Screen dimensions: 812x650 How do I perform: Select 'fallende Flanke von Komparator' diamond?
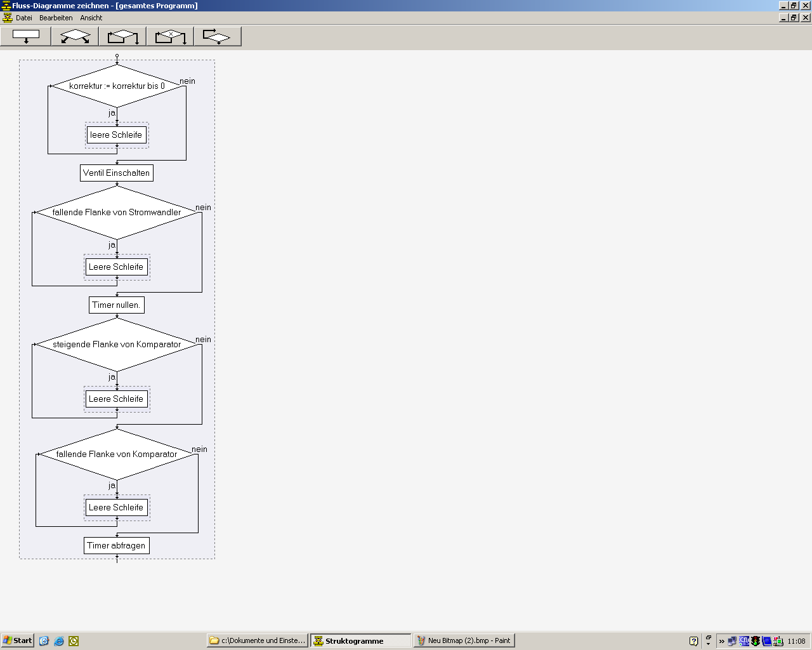point(117,454)
